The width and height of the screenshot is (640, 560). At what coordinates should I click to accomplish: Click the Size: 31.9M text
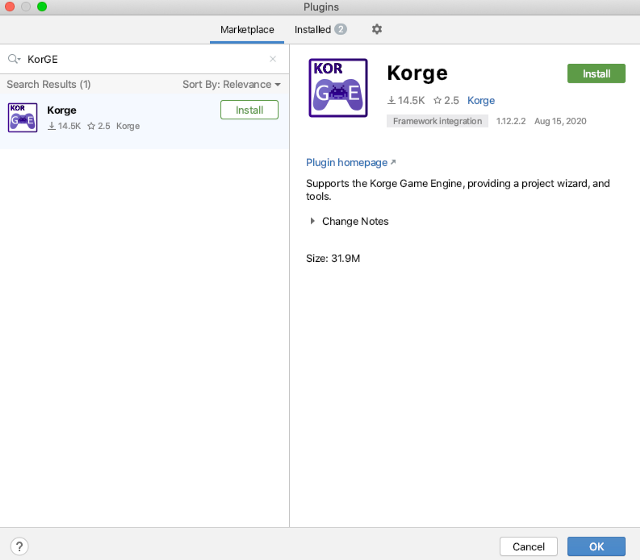tap(333, 258)
